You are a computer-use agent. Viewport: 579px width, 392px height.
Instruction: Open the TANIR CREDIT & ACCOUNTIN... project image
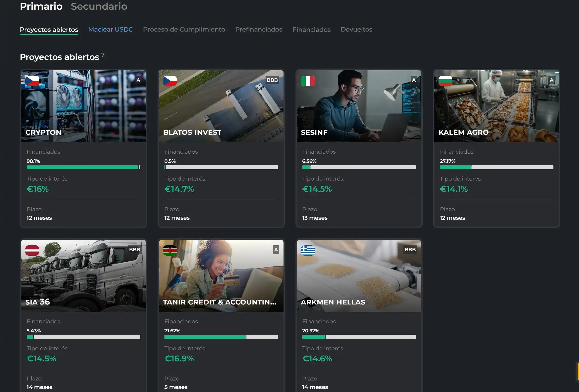221,276
